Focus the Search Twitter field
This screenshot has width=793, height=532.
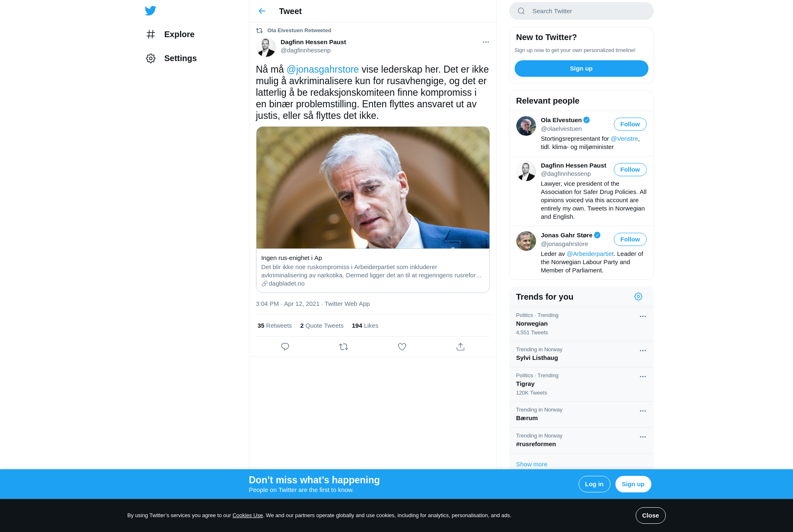point(581,11)
